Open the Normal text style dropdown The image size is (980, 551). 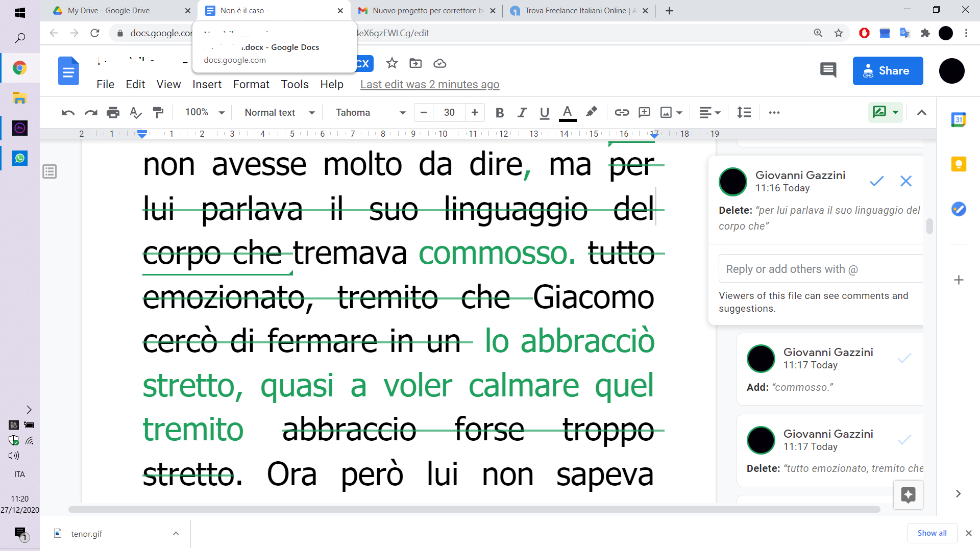coord(279,112)
